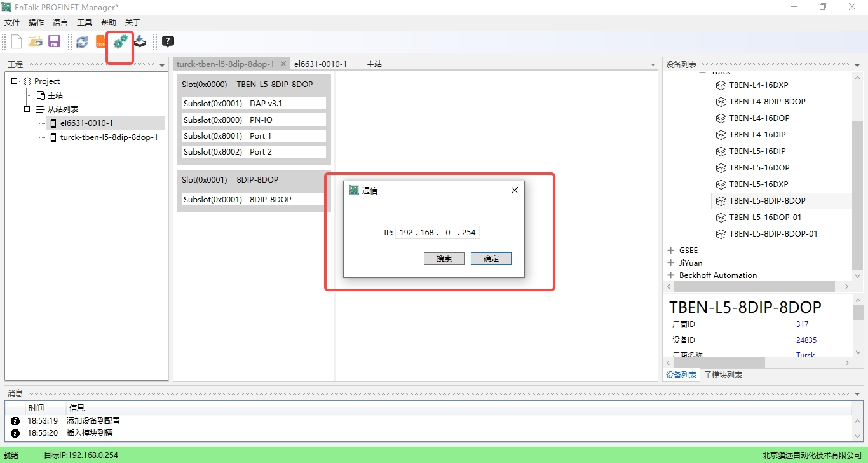Image resolution: width=868 pixels, height=463 pixels.
Task: Collapse the 从站列表 tree node
Action: point(28,109)
